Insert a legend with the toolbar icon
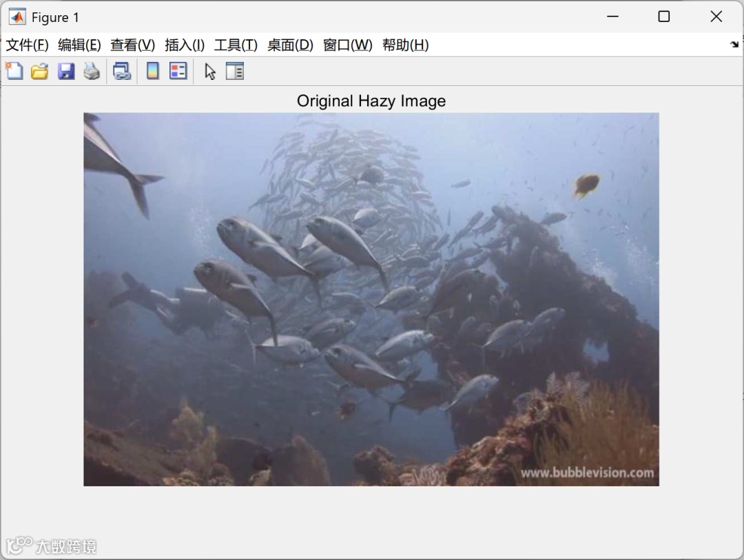744x560 pixels. 178,71
